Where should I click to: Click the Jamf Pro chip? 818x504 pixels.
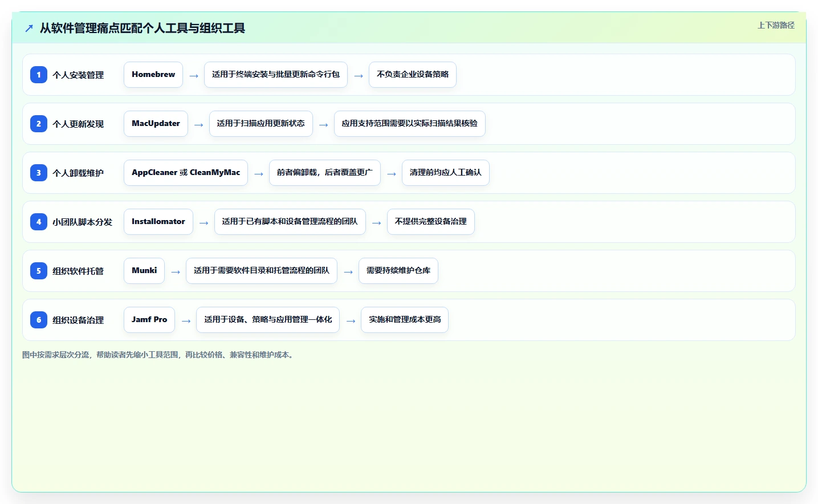point(149,320)
